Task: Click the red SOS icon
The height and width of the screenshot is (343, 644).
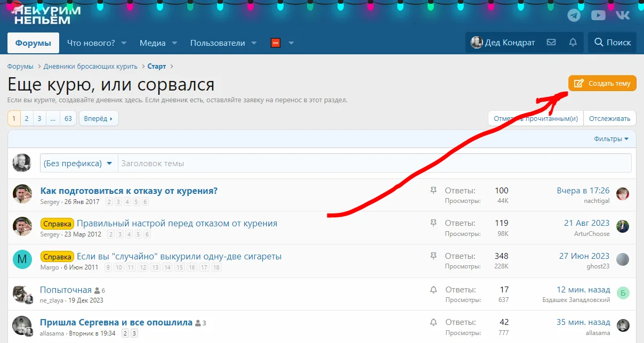Action: tap(276, 43)
